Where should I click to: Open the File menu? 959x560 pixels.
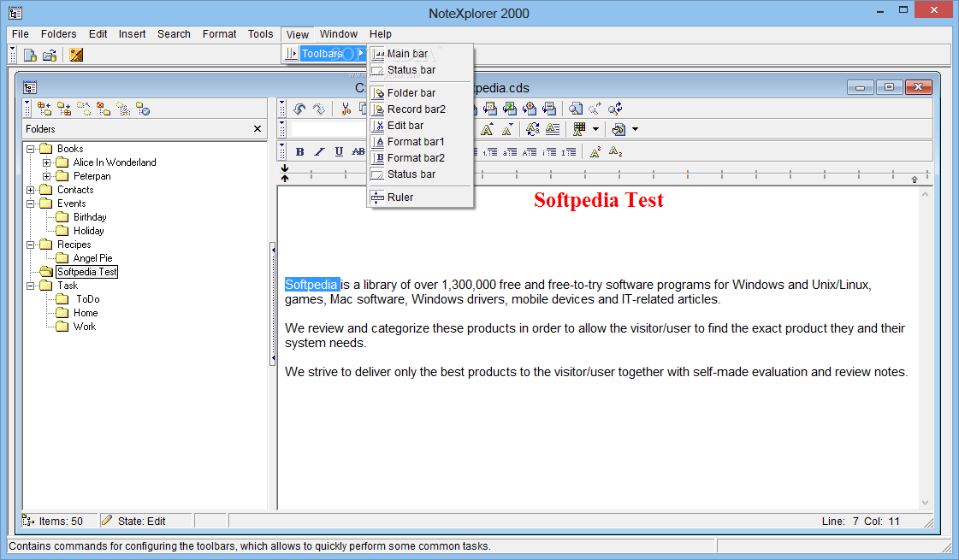pyautogui.click(x=21, y=34)
